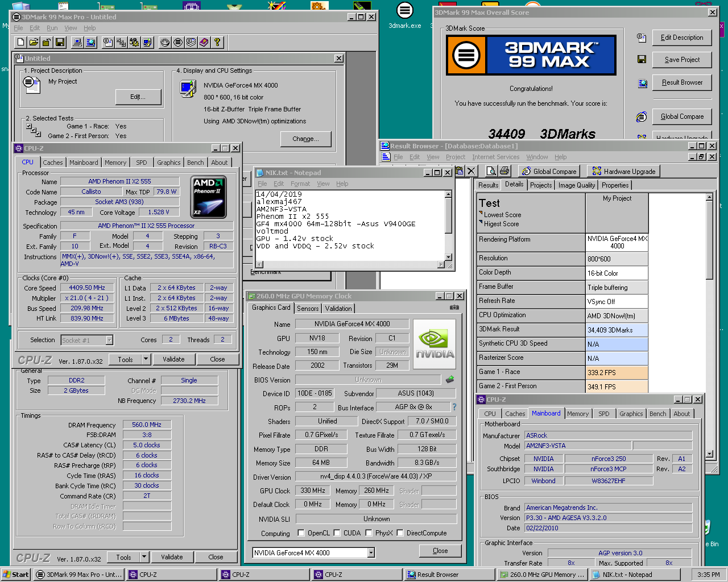Click the icon beside Global Compare in score window
This screenshot has width=728, height=582.
pyautogui.click(x=642, y=117)
